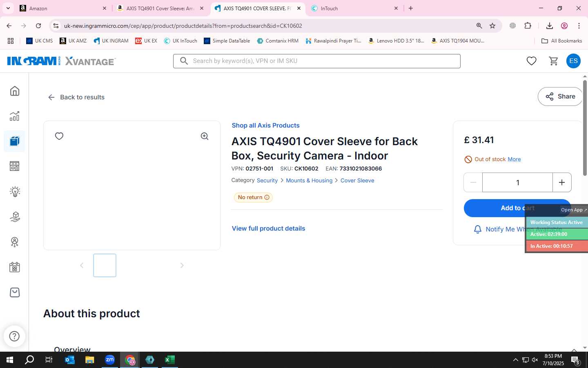
Task: Open the Chrome profile icon in the toolbar
Action: point(564,26)
